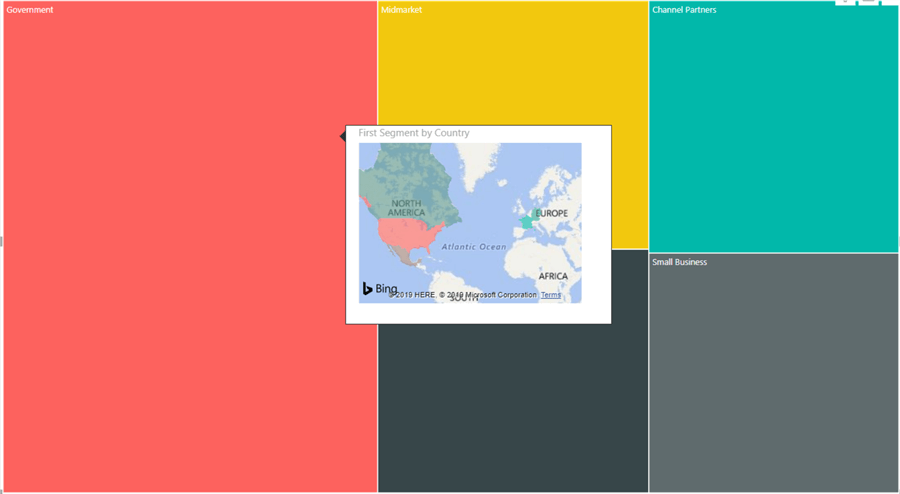Click the 'Atlantic Ocean' label on the map
Viewport: 900px width, 494px height.
(x=474, y=247)
